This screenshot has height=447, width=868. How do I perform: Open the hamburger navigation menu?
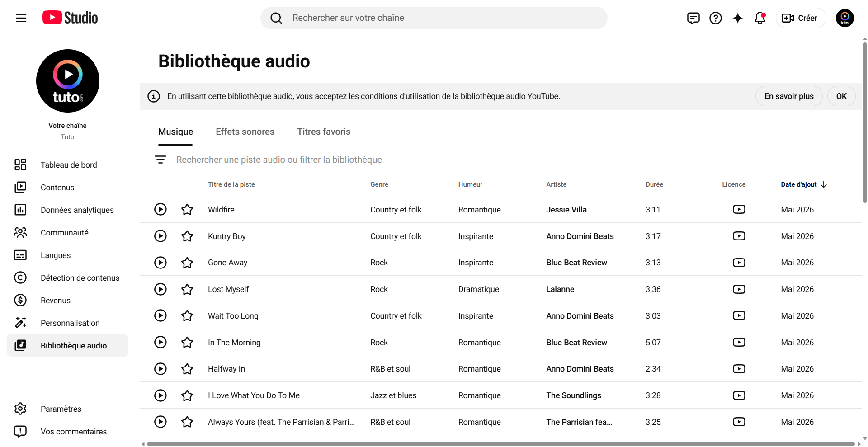click(x=21, y=18)
